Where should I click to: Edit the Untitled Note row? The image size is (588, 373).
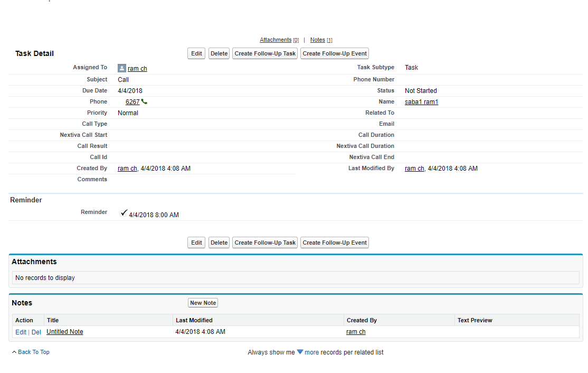pos(21,332)
